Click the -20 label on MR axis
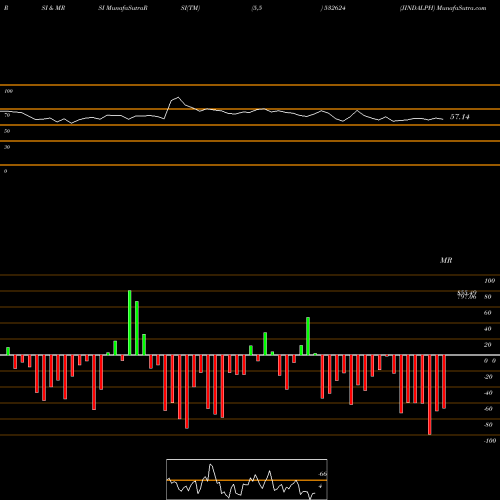500x500 pixels. pyautogui.click(x=488, y=377)
